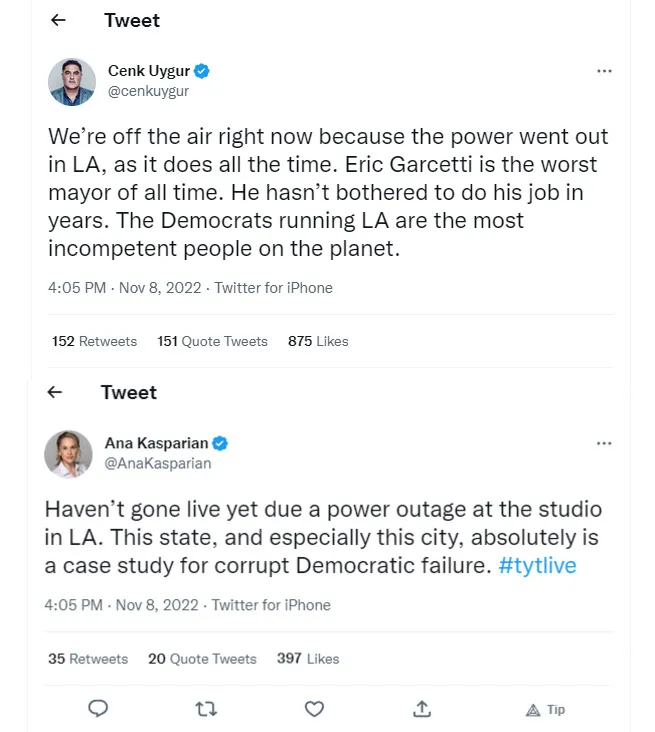Retweet Ana Kasparian's tweet
Screen dimensions: 655x732
206,709
